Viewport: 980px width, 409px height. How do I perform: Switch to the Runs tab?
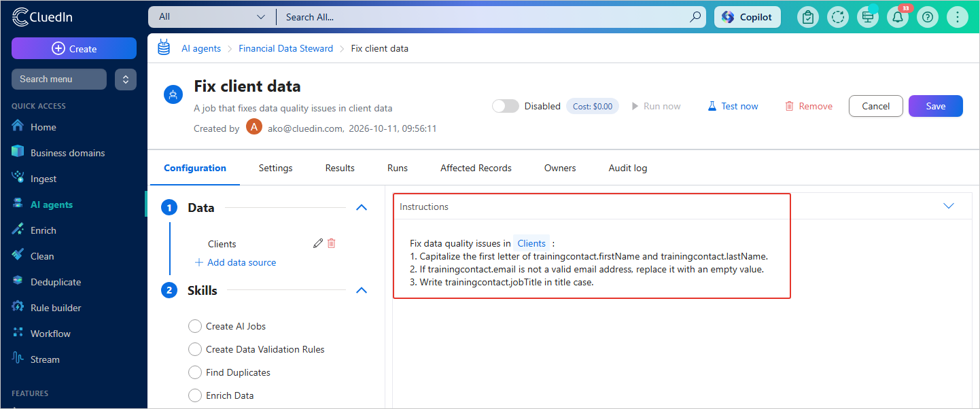click(398, 168)
